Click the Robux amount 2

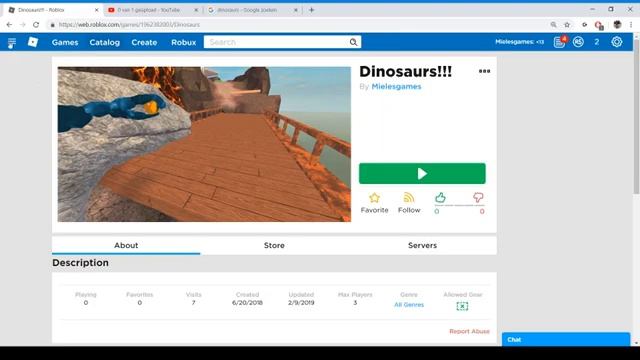click(596, 42)
